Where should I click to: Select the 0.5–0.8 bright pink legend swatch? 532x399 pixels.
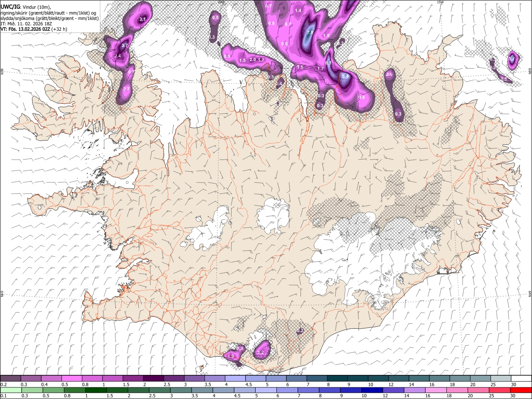pos(72,379)
